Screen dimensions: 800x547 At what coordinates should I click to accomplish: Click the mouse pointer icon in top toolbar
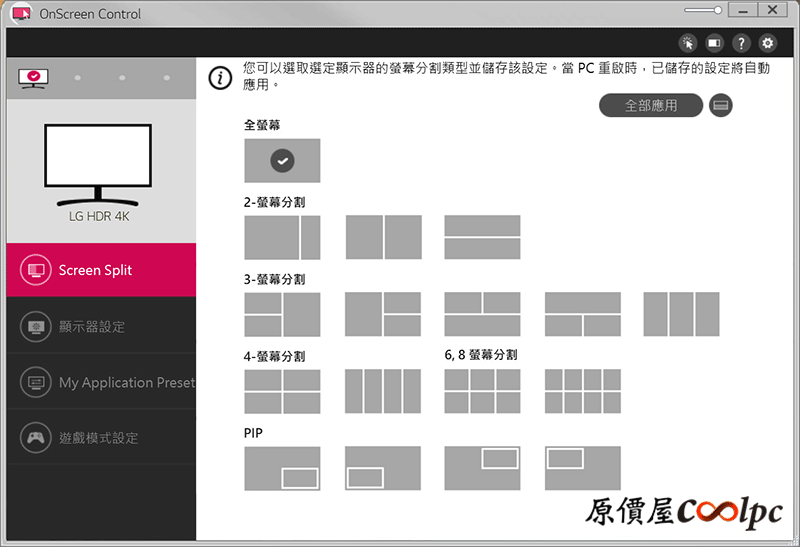tap(687, 43)
